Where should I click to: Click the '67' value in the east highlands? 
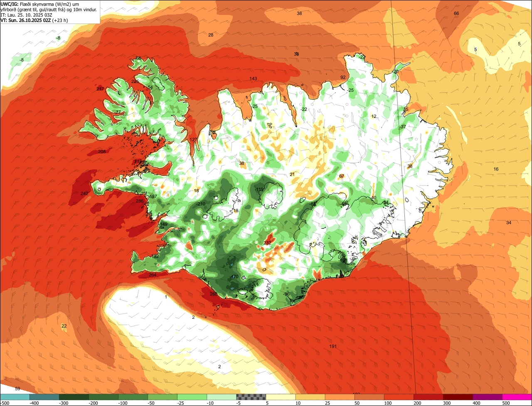(342, 176)
